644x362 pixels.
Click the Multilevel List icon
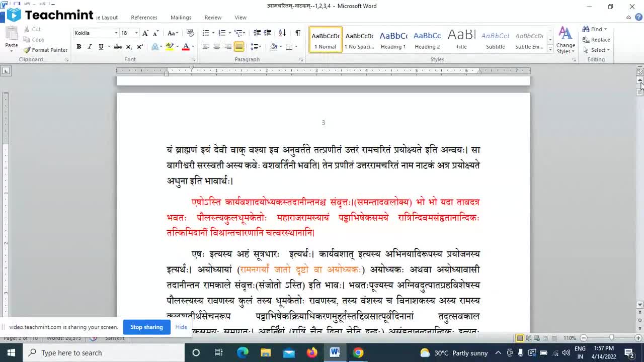click(238, 33)
